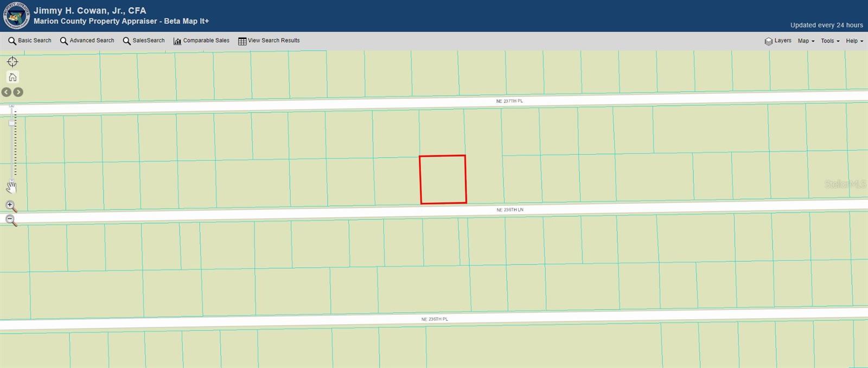Open Basic Search

(x=30, y=41)
